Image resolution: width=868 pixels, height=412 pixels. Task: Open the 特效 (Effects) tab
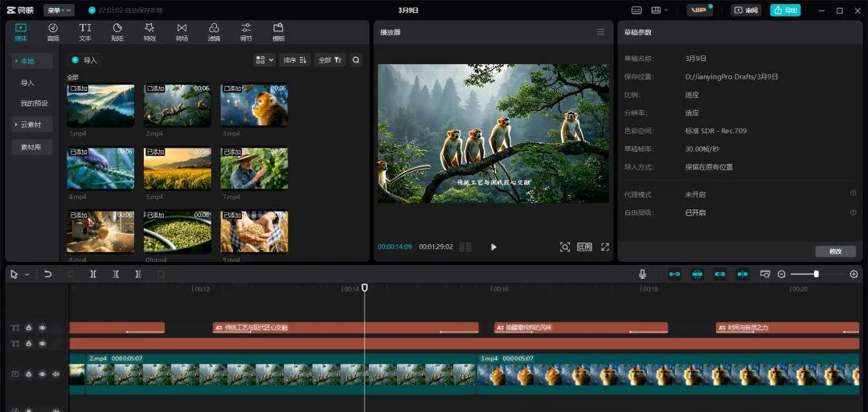tap(149, 32)
